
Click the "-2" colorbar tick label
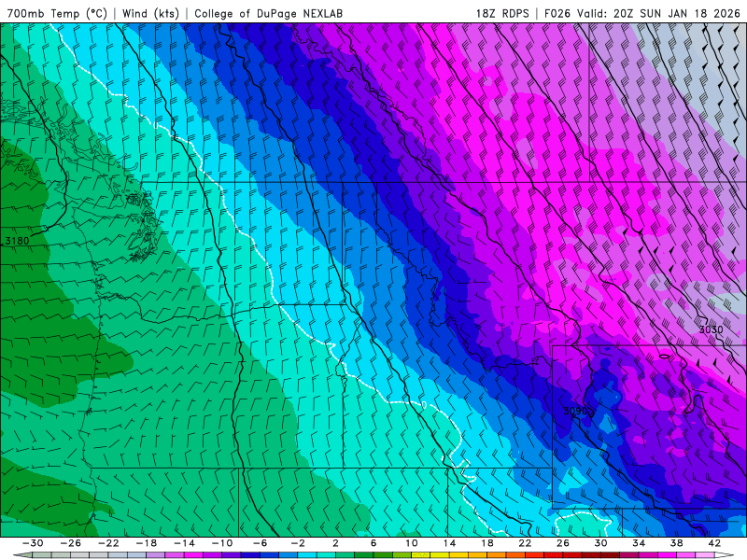click(298, 543)
